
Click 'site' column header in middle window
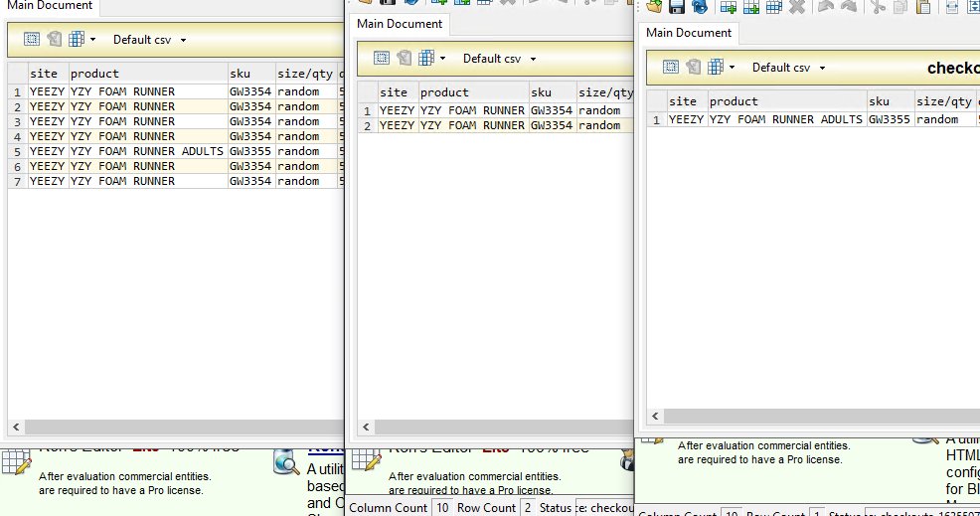(x=398, y=91)
